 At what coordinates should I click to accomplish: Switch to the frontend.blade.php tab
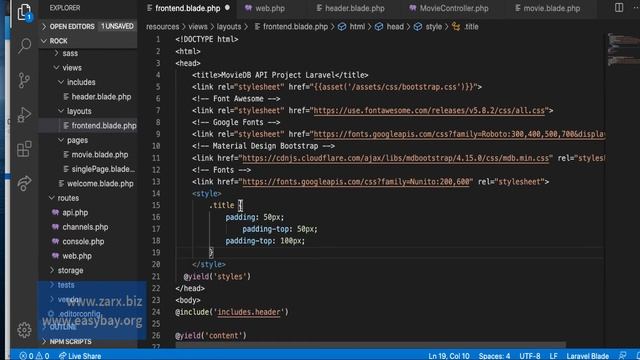click(188, 8)
